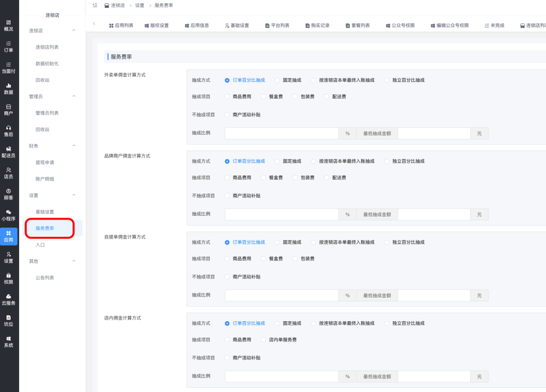This screenshot has width=546, height=392.
Task: Open the 数据 data chart icon
Action: (9, 88)
